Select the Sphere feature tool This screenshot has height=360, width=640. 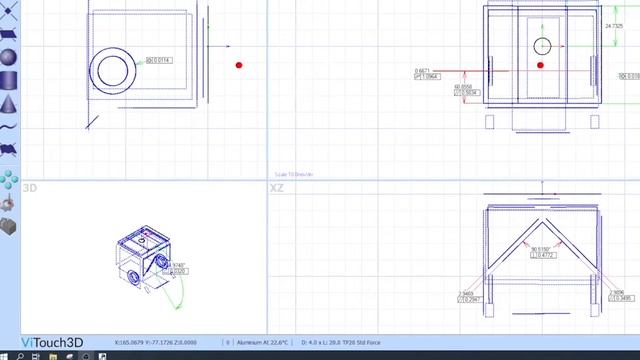click(8, 57)
